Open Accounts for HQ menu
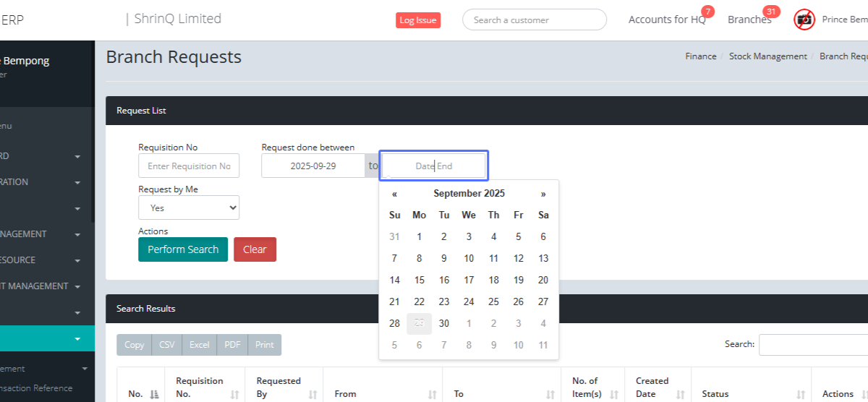 coord(666,20)
